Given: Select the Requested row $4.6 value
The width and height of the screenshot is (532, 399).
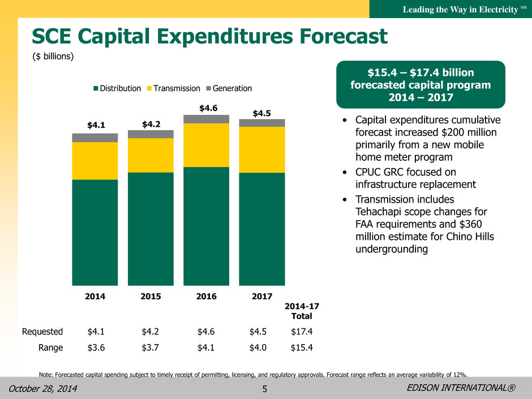Looking at the screenshot, I should click(x=206, y=332).
